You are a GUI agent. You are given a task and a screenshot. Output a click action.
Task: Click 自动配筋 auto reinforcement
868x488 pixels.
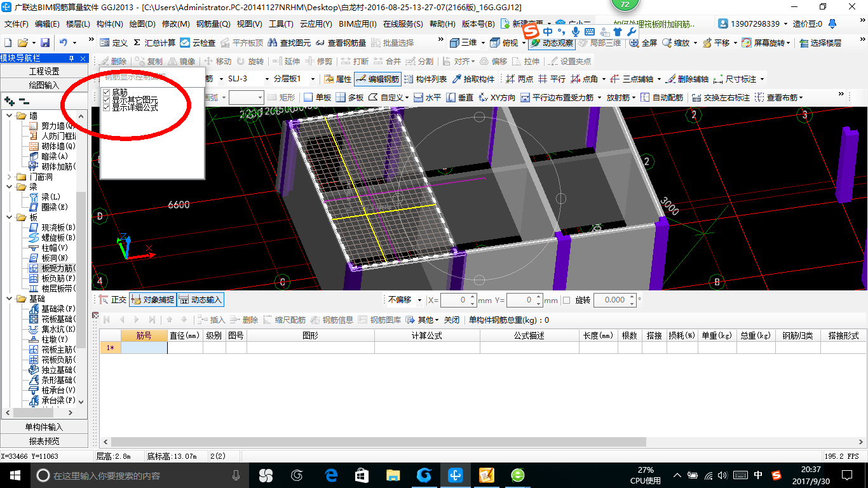[661, 97]
